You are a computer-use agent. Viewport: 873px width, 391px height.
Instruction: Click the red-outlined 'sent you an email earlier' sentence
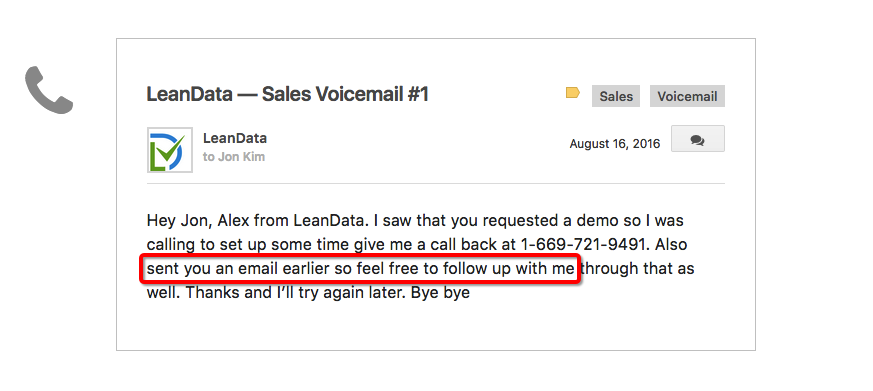(360, 269)
